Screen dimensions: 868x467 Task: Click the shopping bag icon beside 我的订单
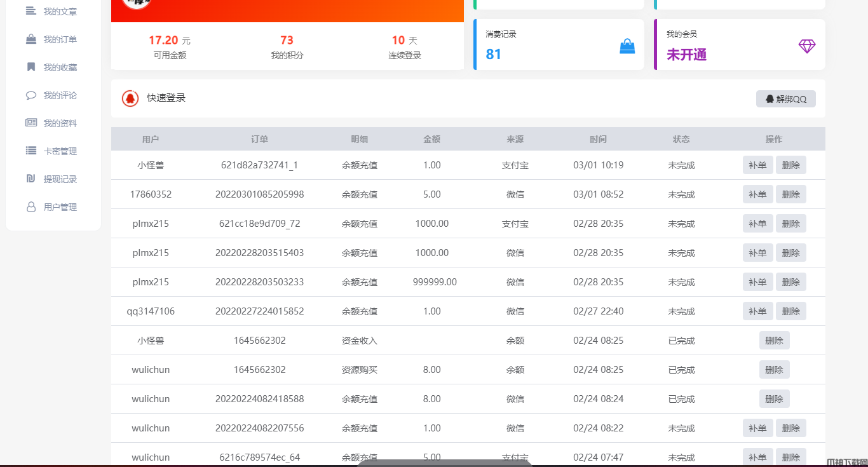click(31, 39)
